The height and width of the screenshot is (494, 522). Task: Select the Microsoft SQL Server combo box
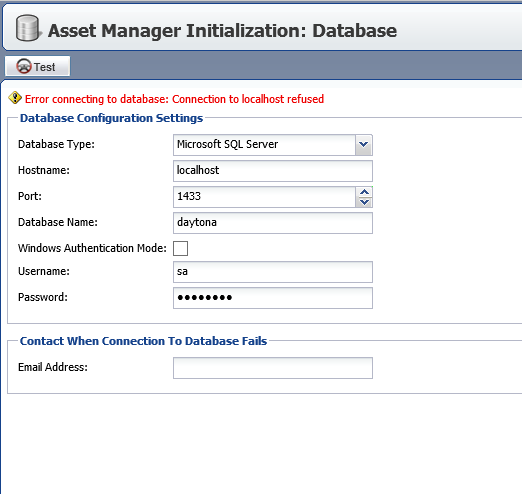(x=273, y=145)
